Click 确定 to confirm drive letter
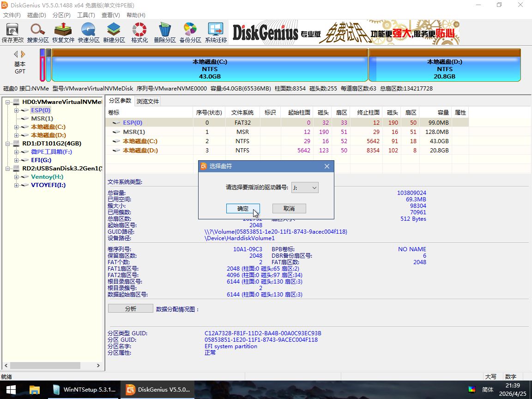532x399 pixels. point(243,209)
